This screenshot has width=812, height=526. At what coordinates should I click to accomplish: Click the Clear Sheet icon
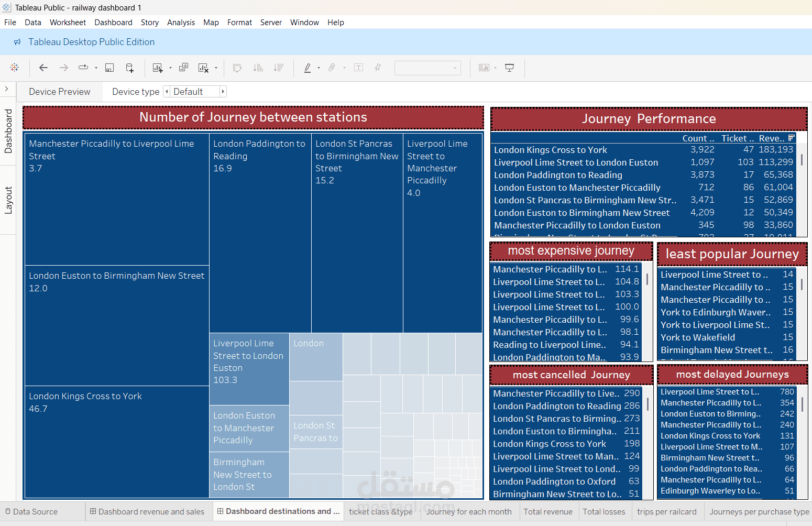204,68
